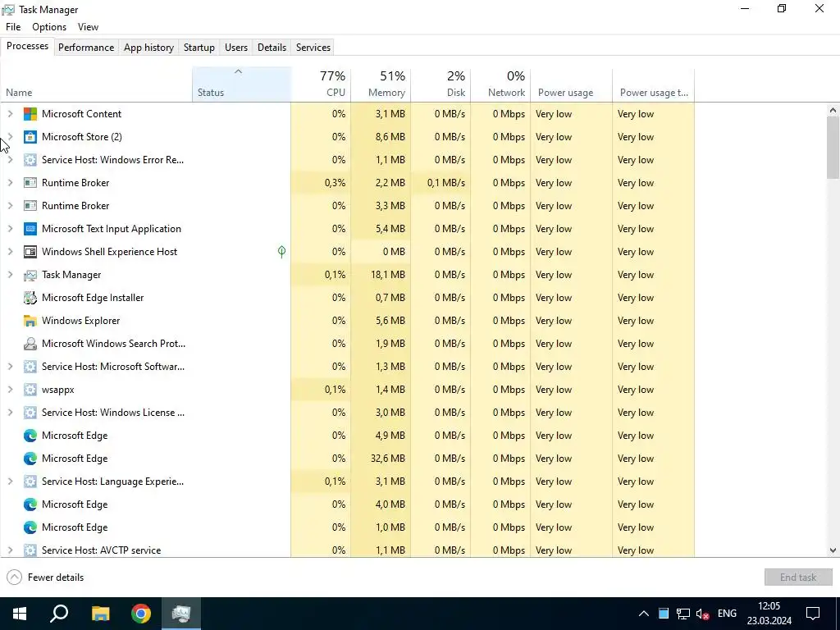Click the ENG language indicator

coord(727,614)
